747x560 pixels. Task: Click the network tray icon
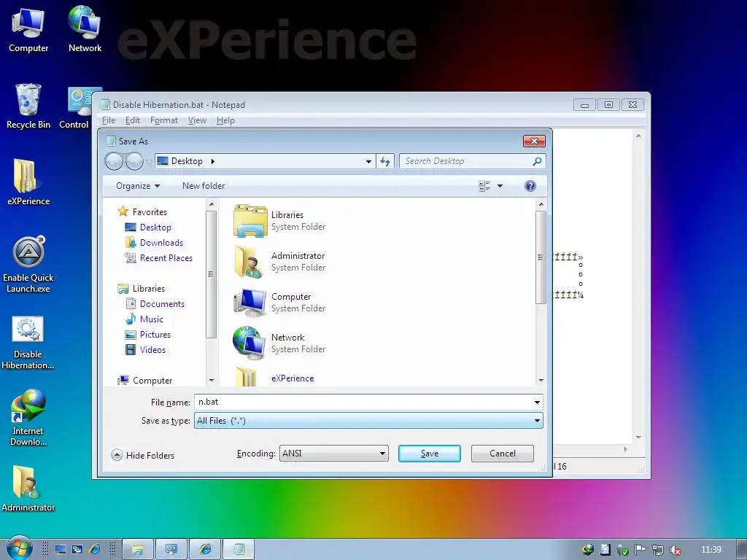coord(657,550)
